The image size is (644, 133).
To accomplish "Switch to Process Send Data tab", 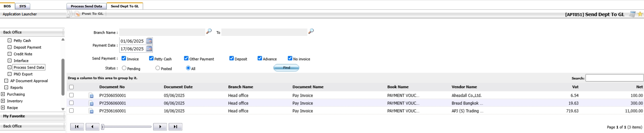I will (86, 6).
